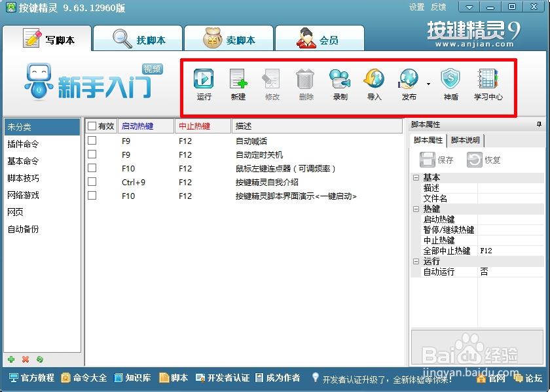Collapse the 基本 property group
The height and width of the screenshot is (392, 550).
coord(416,177)
